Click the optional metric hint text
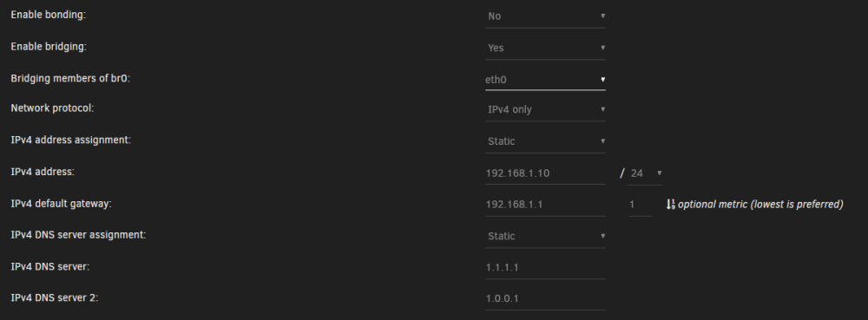868x320 pixels. 760,205
